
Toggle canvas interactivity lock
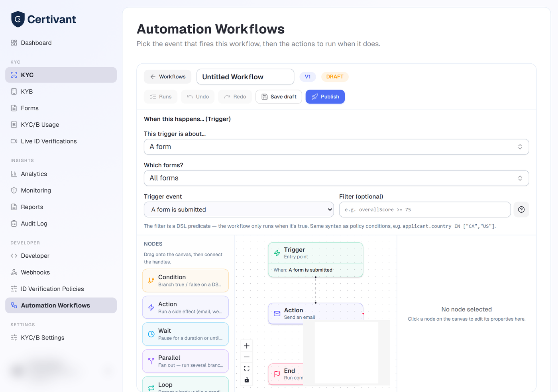pyautogui.click(x=247, y=380)
